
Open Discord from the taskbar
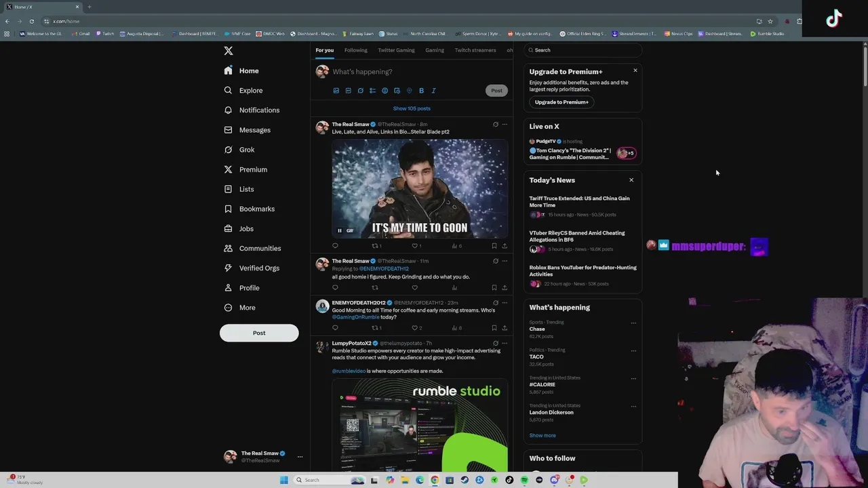[554, 480]
